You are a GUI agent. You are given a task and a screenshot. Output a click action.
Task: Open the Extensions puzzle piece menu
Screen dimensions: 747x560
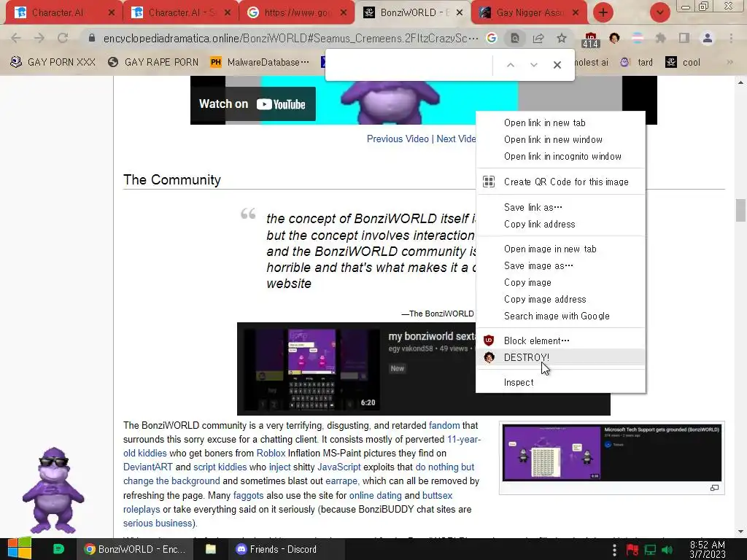pyautogui.click(x=661, y=38)
